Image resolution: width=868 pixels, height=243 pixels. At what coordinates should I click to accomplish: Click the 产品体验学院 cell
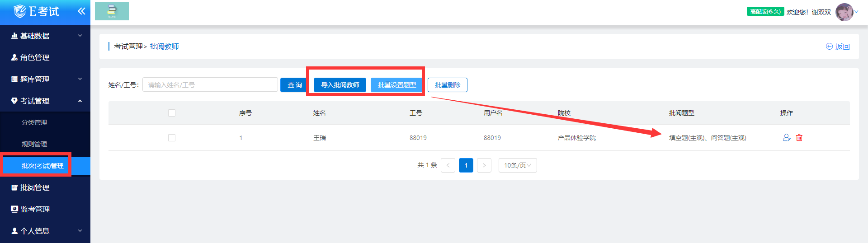click(x=577, y=138)
